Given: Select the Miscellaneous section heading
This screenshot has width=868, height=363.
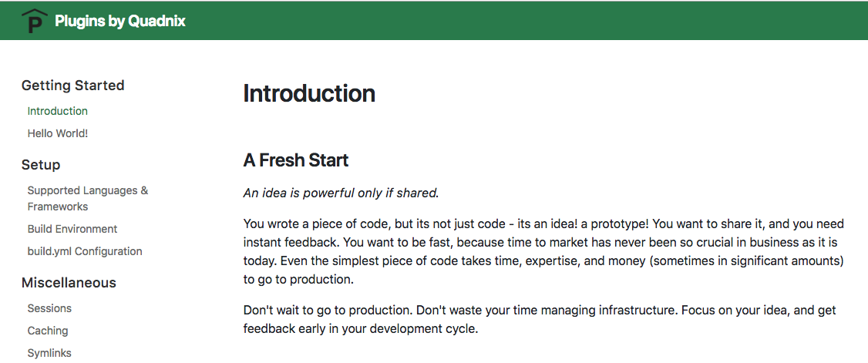Looking at the screenshot, I should 69,283.
